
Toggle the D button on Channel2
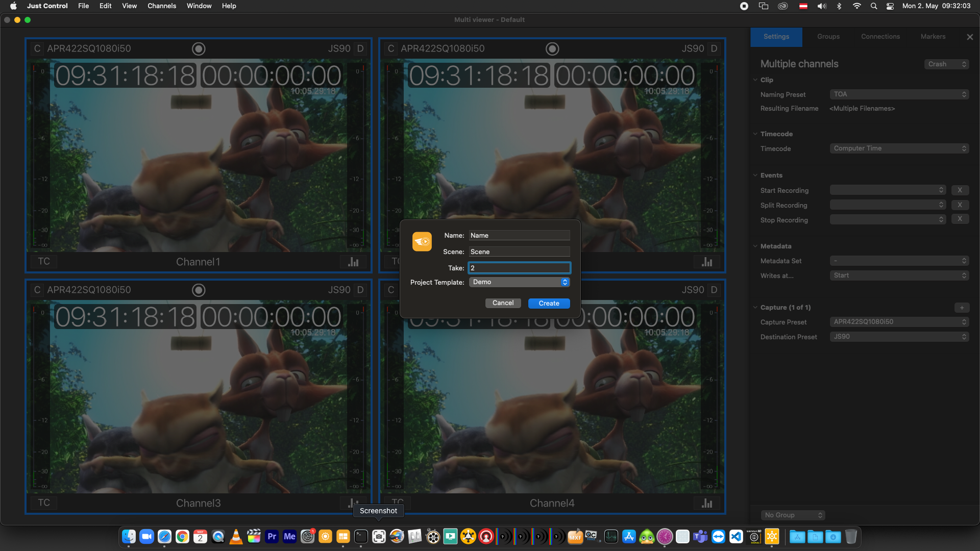(x=714, y=48)
